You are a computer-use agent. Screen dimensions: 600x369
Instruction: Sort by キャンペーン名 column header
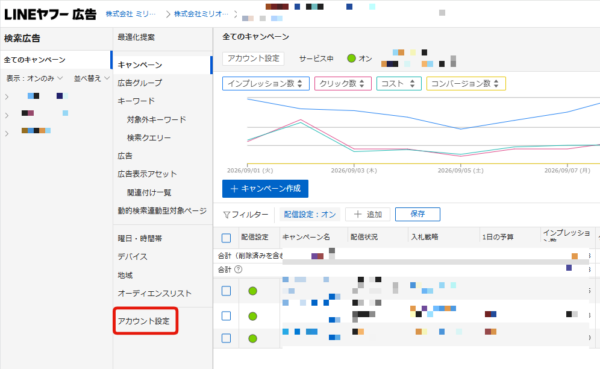coord(306,237)
